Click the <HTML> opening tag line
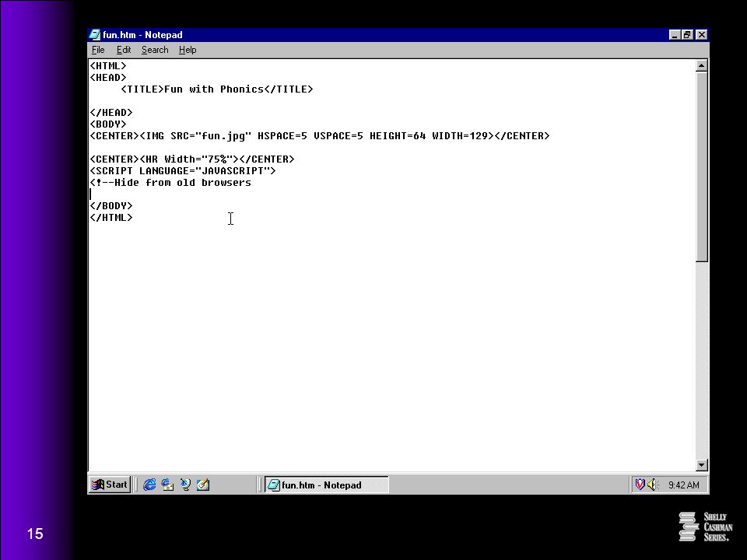The image size is (747, 560). [x=108, y=65]
